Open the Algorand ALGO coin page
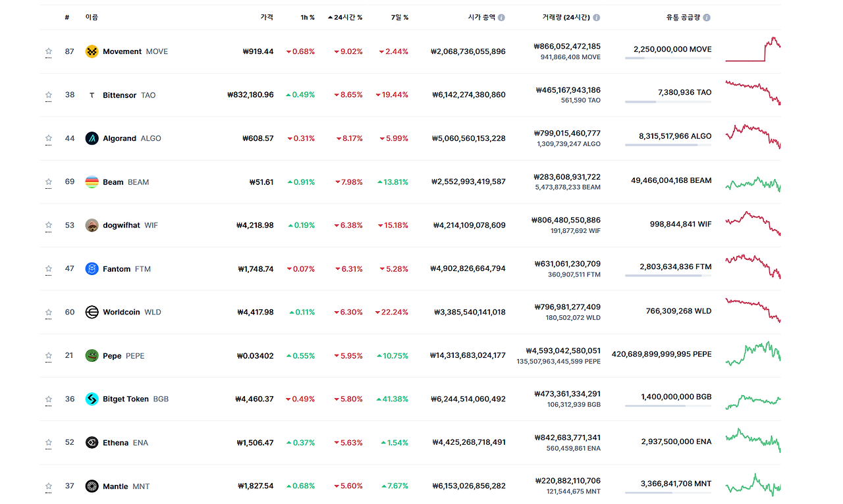Screen dimensions: 843x504 click(132, 138)
